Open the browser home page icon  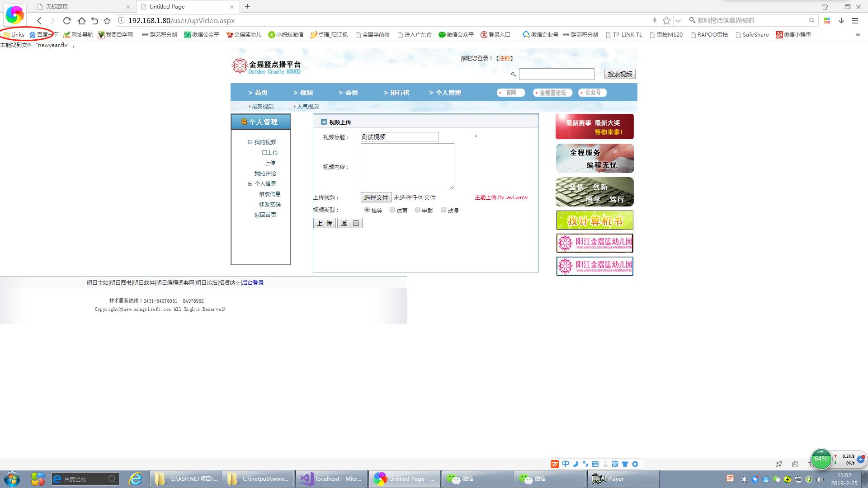pos(81,20)
